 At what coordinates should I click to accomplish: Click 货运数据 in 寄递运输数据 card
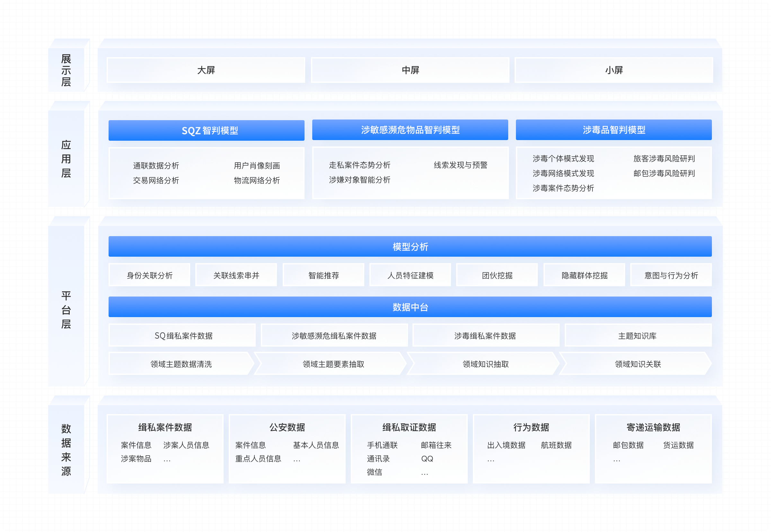click(x=678, y=445)
